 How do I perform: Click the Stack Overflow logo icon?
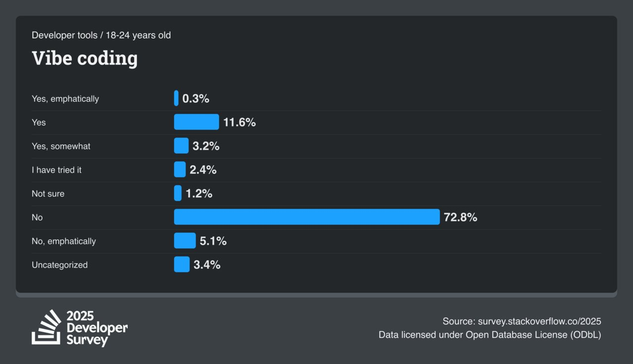click(x=46, y=327)
